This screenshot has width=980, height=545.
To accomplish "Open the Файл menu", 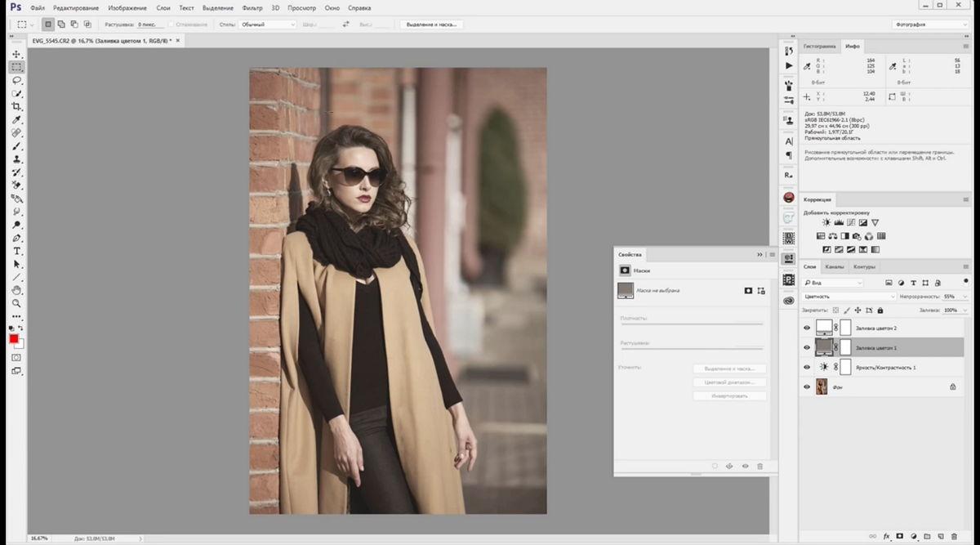I will [37, 7].
